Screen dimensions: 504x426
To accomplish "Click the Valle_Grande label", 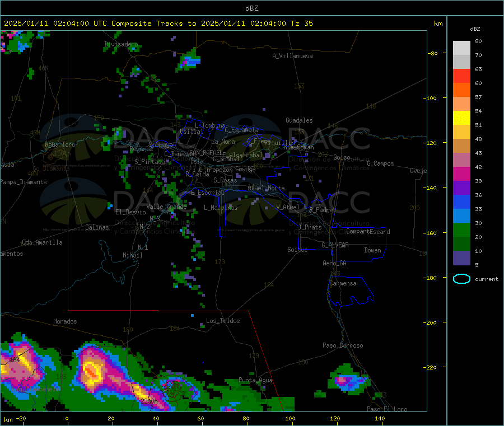I will (x=166, y=207).
